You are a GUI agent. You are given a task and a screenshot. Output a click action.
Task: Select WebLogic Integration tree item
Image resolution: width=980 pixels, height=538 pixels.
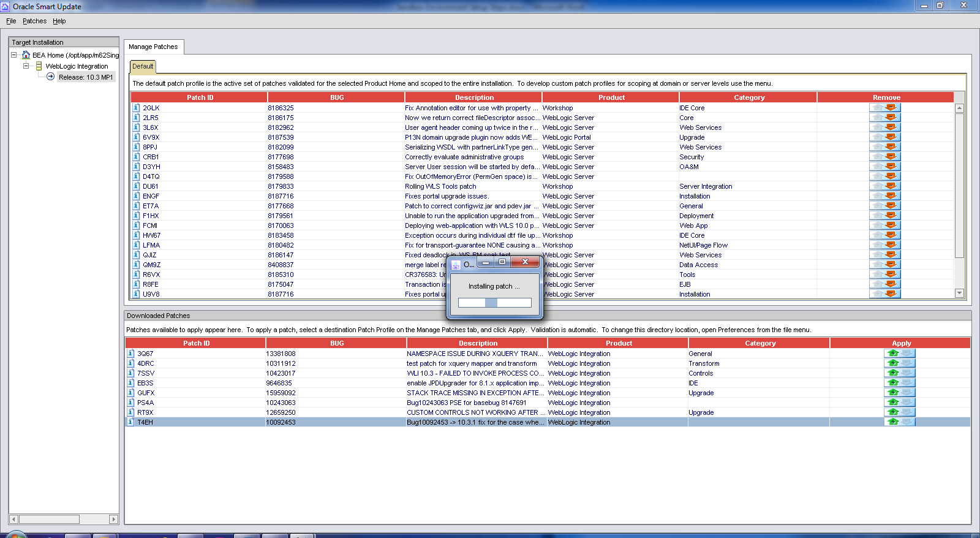click(x=77, y=66)
